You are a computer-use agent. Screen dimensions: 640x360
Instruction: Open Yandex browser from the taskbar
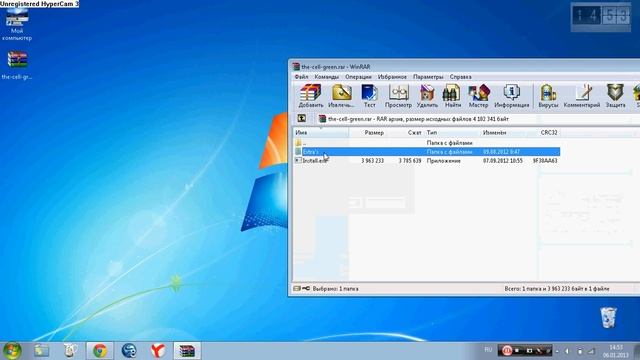(158, 351)
